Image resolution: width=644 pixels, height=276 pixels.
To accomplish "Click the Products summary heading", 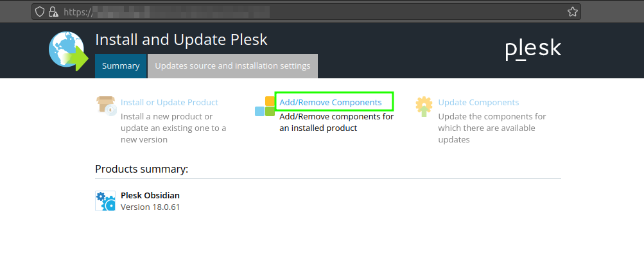I will 142,169.
